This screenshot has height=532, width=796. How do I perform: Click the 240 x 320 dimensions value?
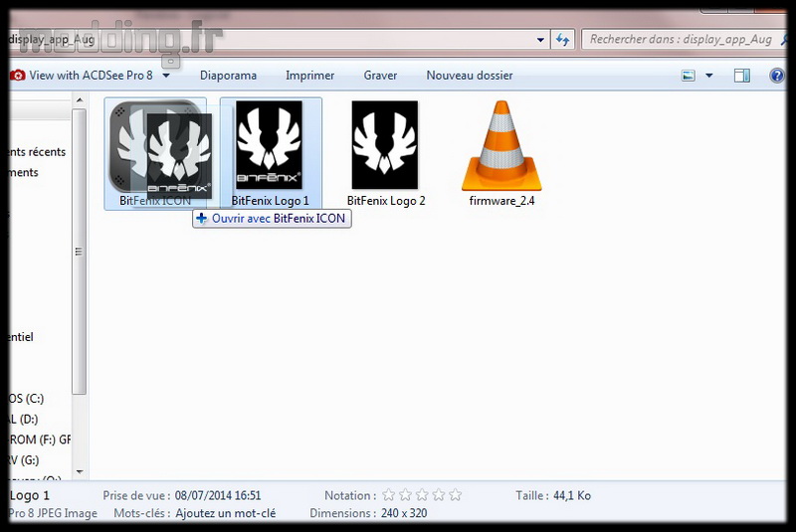[404, 513]
